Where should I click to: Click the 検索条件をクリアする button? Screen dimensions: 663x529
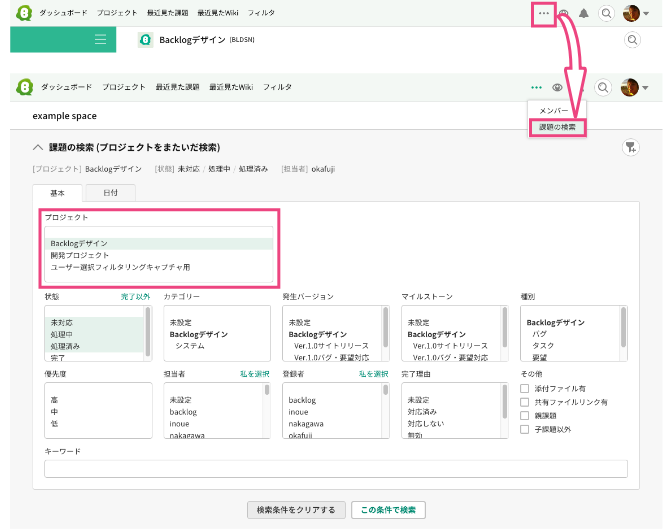[x=296, y=510]
